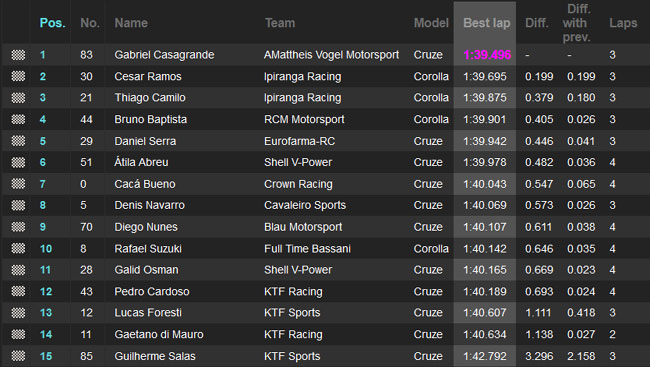
Task: Sort table by Name column header
Action: 131,23
